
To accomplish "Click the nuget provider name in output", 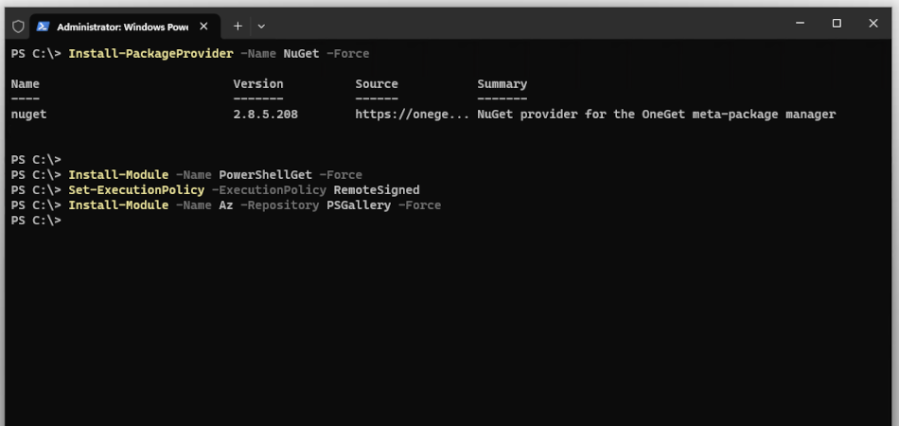I will pyautogui.click(x=29, y=114).
